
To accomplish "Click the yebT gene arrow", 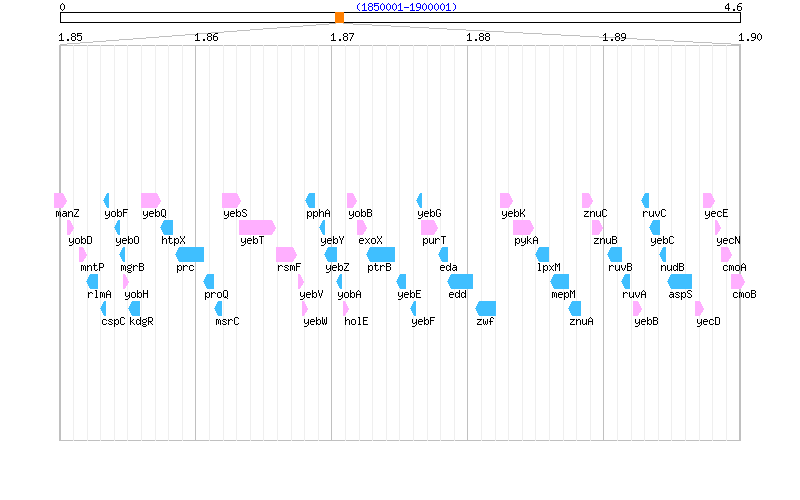I will pos(257,227).
